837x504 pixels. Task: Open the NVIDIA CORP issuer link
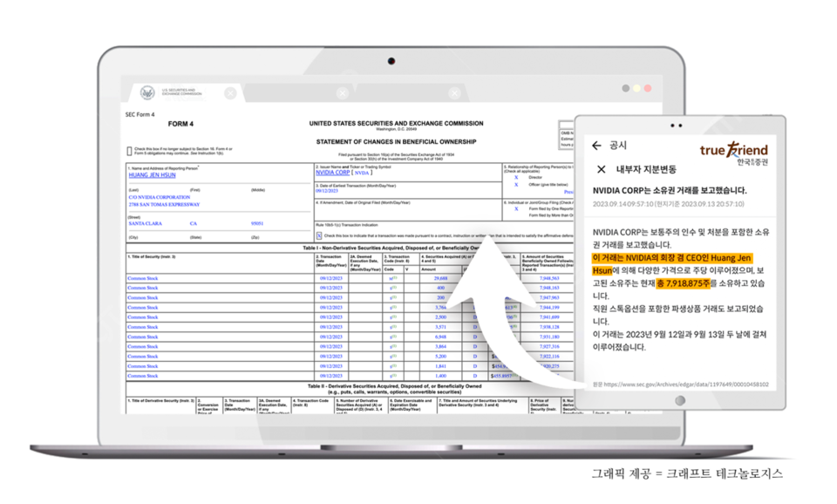(332, 173)
